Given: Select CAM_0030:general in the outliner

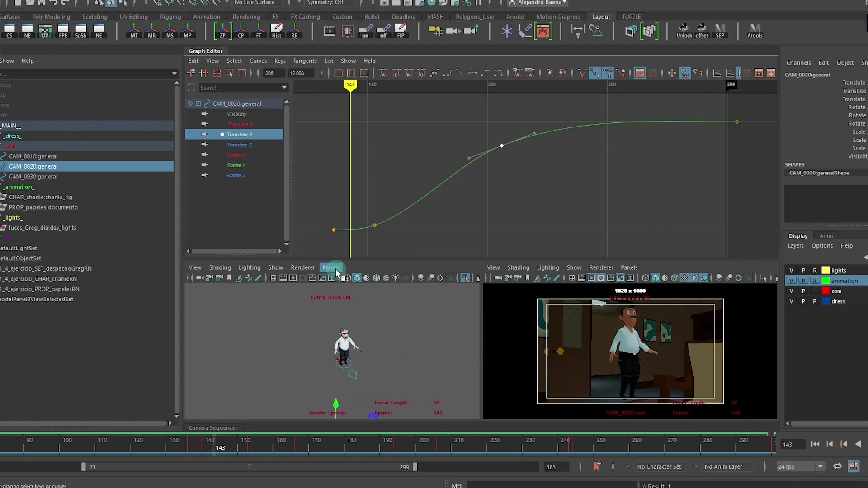Looking at the screenshot, I should click(x=33, y=177).
